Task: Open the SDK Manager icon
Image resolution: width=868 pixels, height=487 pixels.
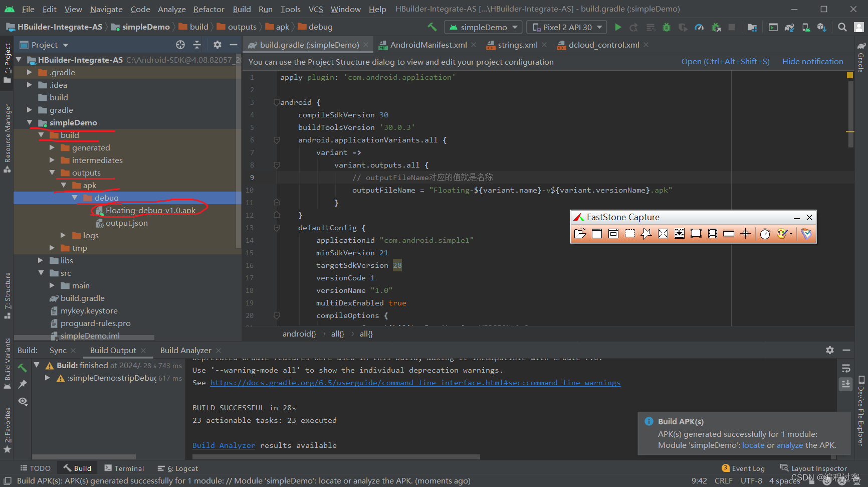Action: click(822, 27)
